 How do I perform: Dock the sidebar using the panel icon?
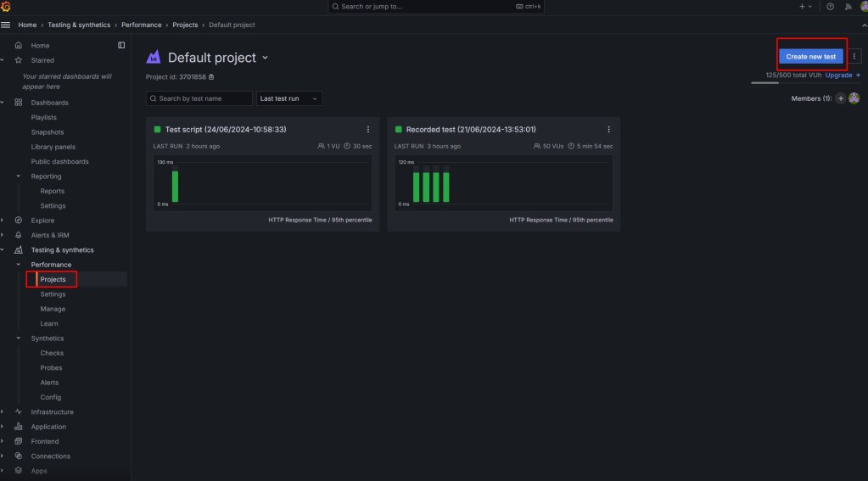click(121, 45)
